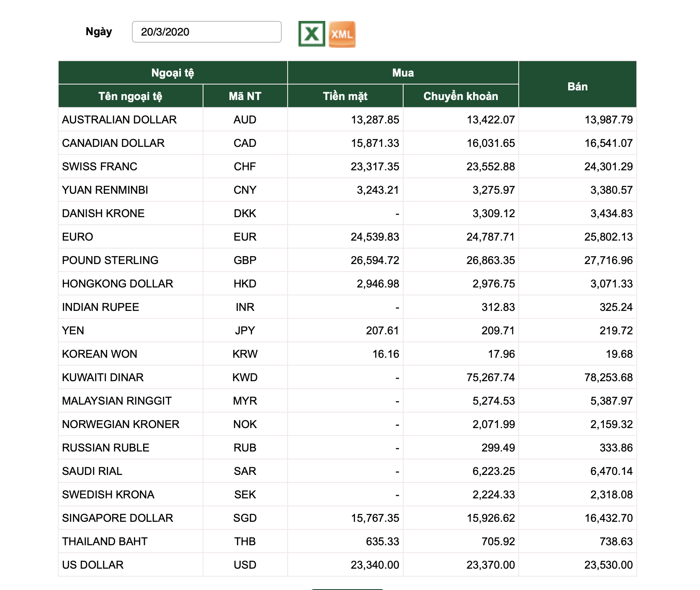Click US DOLLAR cash rate 23,340.00
The width and height of the screenshot is (700, 590).
click(375, 565)
